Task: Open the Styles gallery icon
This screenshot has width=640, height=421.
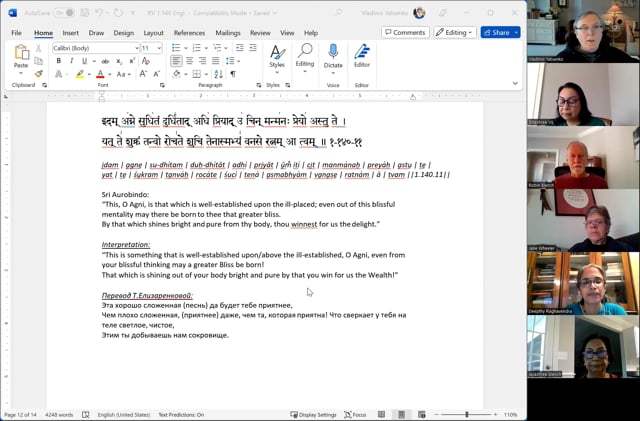Action: (x=277, y=53)
